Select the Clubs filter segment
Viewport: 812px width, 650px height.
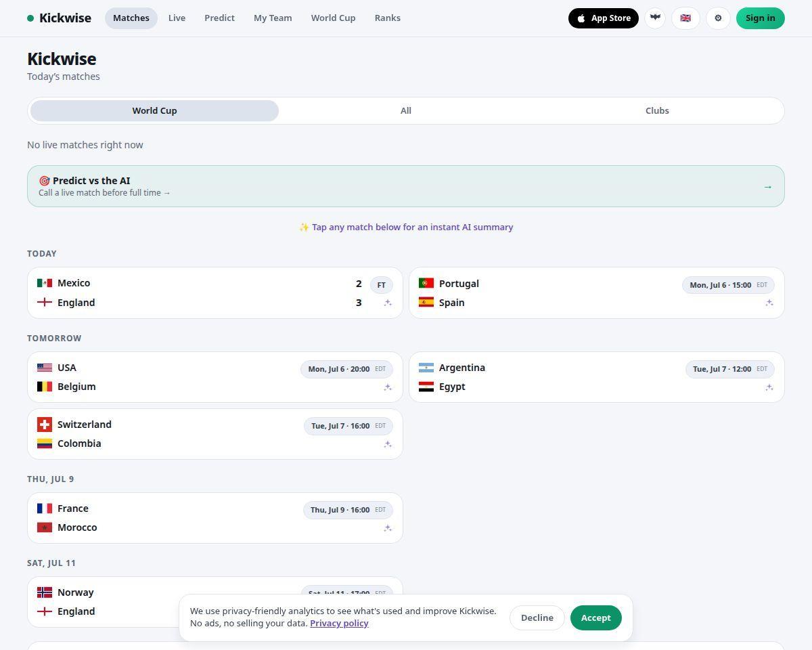(657, 110)
